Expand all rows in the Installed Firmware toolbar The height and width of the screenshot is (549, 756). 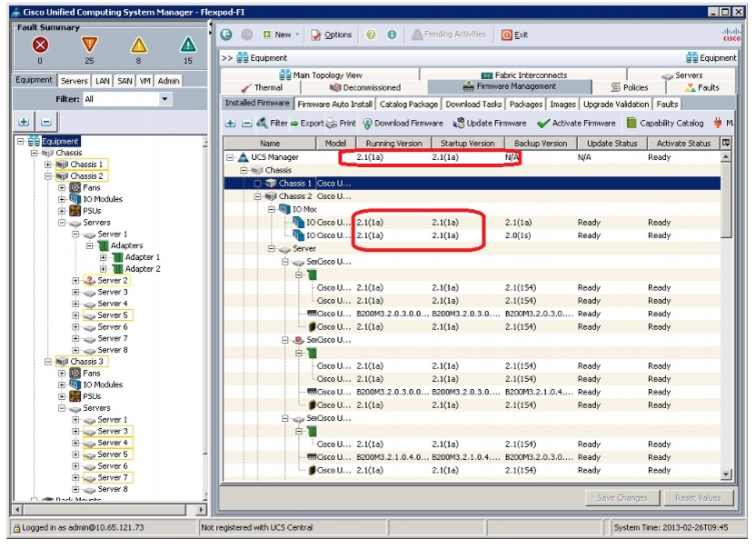pyautogui.click(x=231, y=124)
